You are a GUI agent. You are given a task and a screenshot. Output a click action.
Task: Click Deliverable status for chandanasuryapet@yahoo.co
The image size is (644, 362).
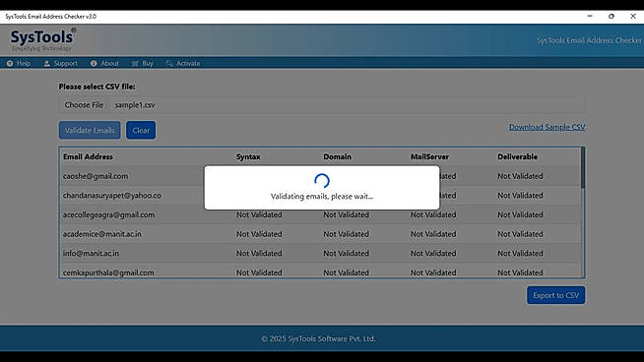520,196
